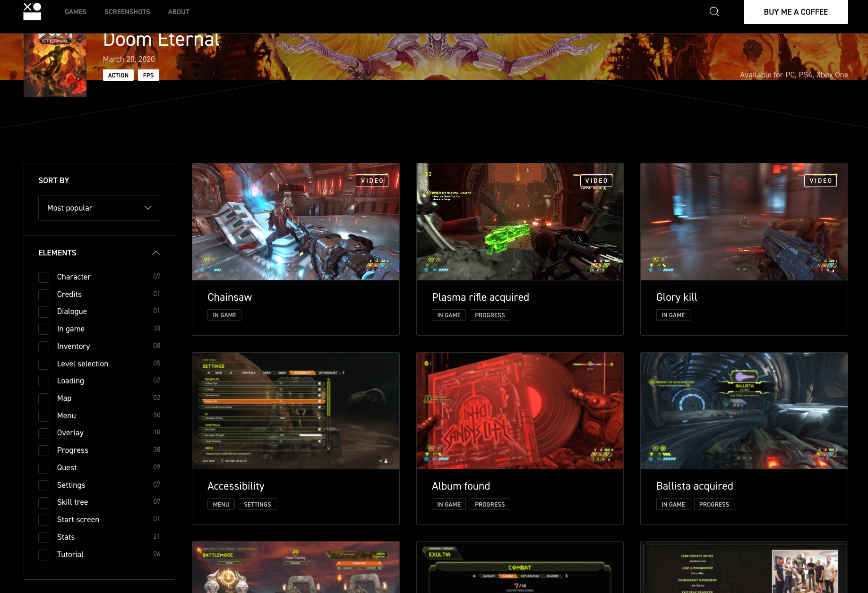Viewport: 868px width, 593px height.
Task: Click the In Game tag under Glory kill
Action: pyautogui.click(x=673, y=315)
